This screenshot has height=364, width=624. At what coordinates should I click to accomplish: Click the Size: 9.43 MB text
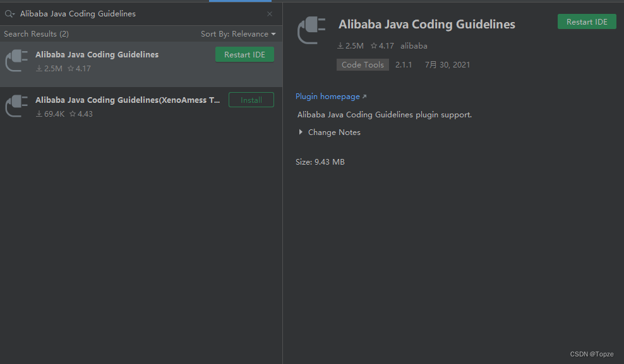point(320,162)
